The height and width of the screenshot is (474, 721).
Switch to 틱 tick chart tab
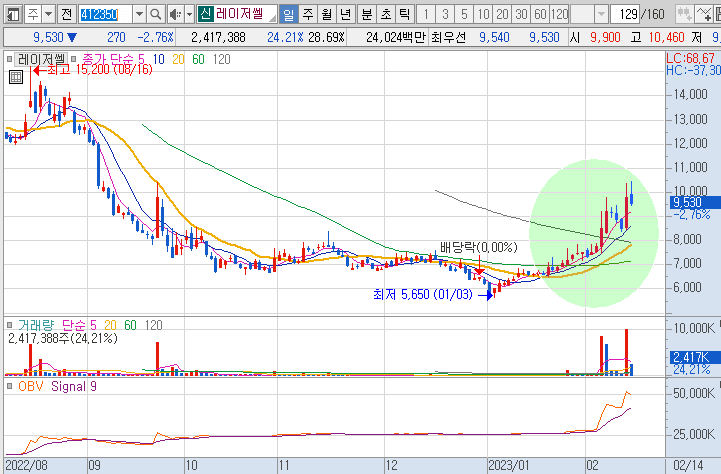(405, 15)
